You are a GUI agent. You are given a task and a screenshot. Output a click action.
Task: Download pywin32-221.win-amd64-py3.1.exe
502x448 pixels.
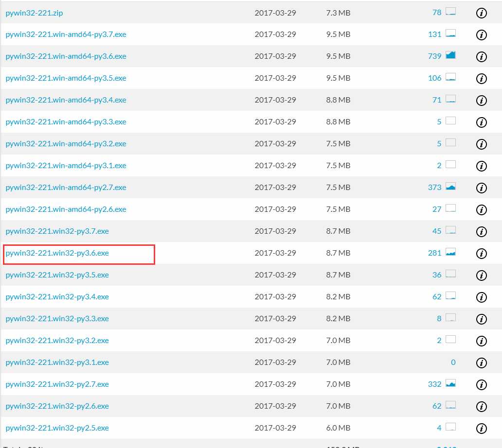[x=66, y=166]
